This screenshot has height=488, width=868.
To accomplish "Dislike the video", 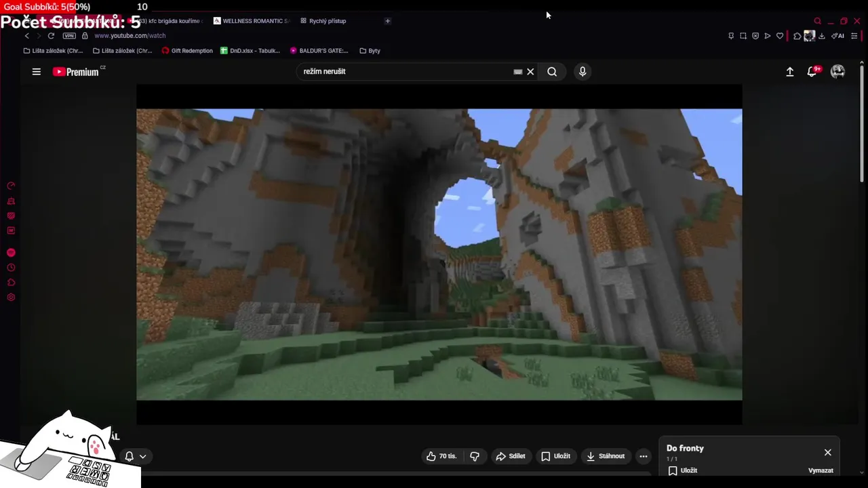I will (x=475, y=456).
